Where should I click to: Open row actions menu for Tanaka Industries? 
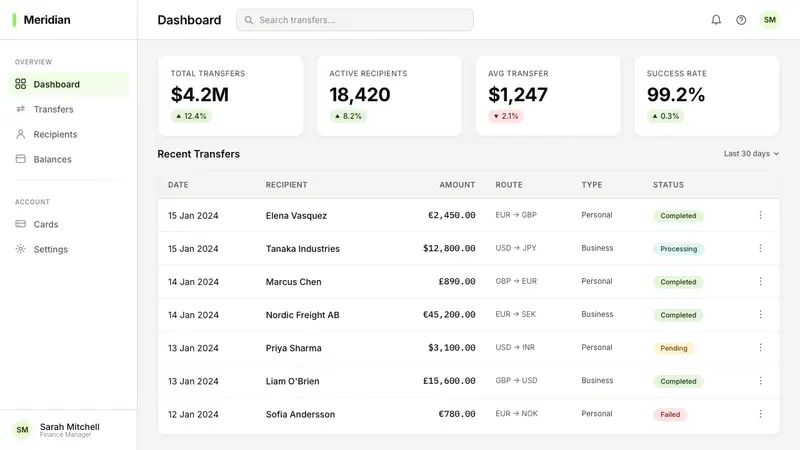tap(760, 248)
